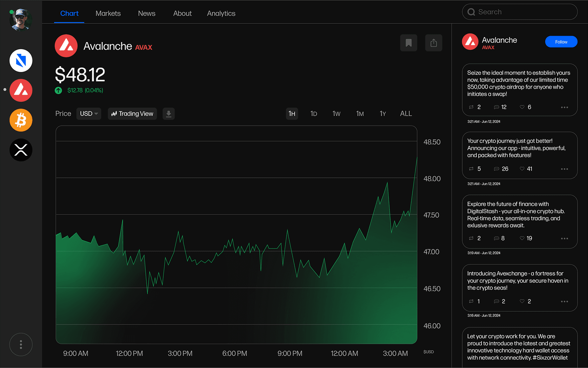This screenshot has width=588, height=368.
Task: Switch to the Markets tab
Action: 108,13
